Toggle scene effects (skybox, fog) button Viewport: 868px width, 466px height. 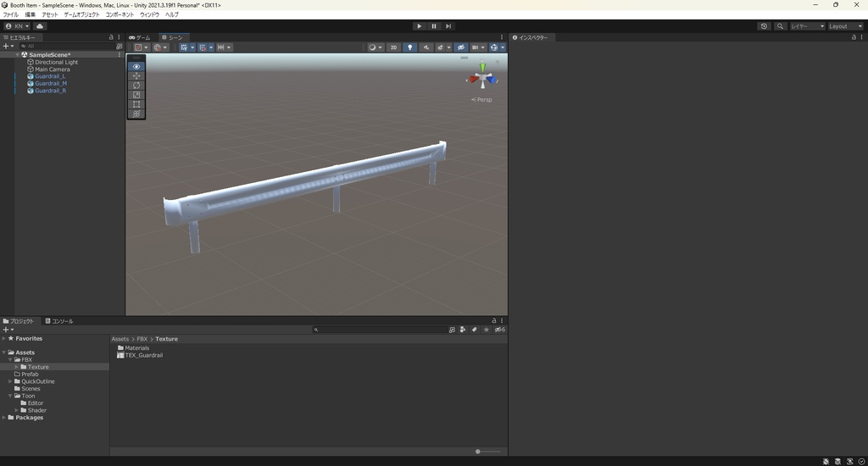(441, 47)
